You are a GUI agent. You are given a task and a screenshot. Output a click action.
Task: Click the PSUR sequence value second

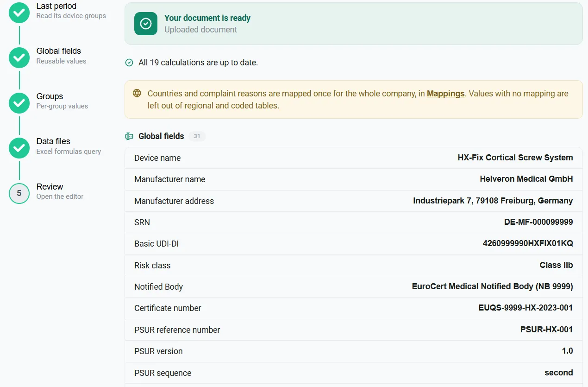click(558, 373)
